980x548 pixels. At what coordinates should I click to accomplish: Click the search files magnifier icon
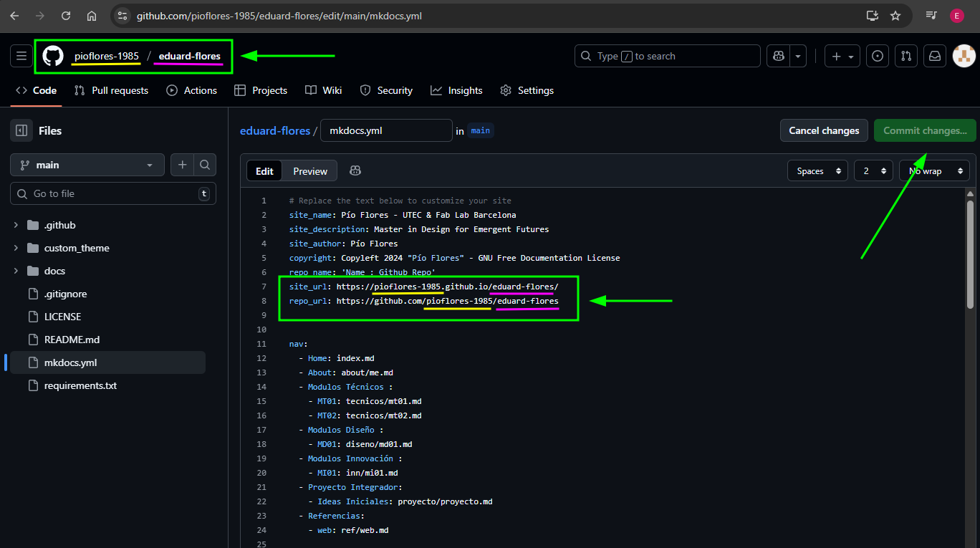[205, 165]
